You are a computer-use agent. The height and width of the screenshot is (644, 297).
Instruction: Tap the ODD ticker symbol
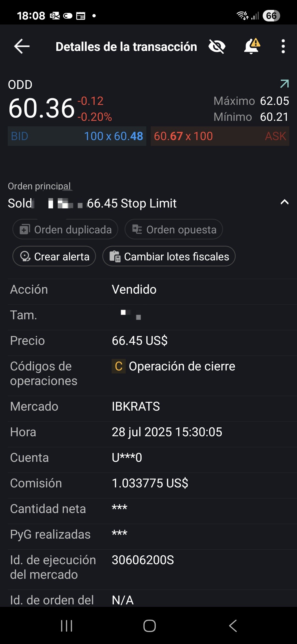point(20,85)
